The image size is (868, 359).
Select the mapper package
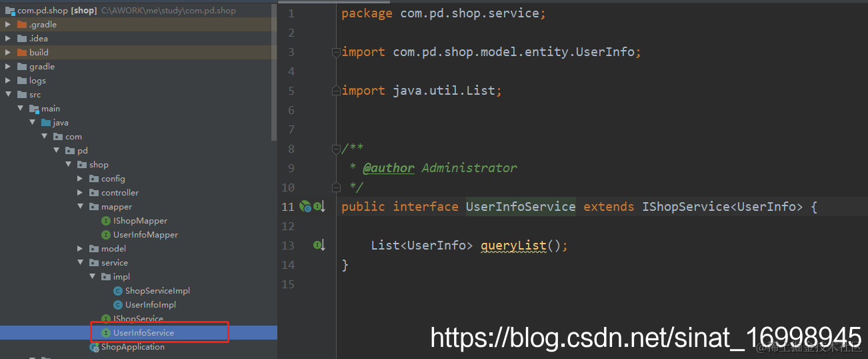click(117, 207)
